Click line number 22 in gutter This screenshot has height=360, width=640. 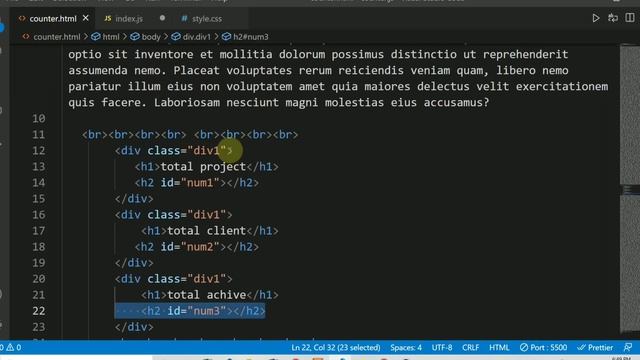coord(39,311)
